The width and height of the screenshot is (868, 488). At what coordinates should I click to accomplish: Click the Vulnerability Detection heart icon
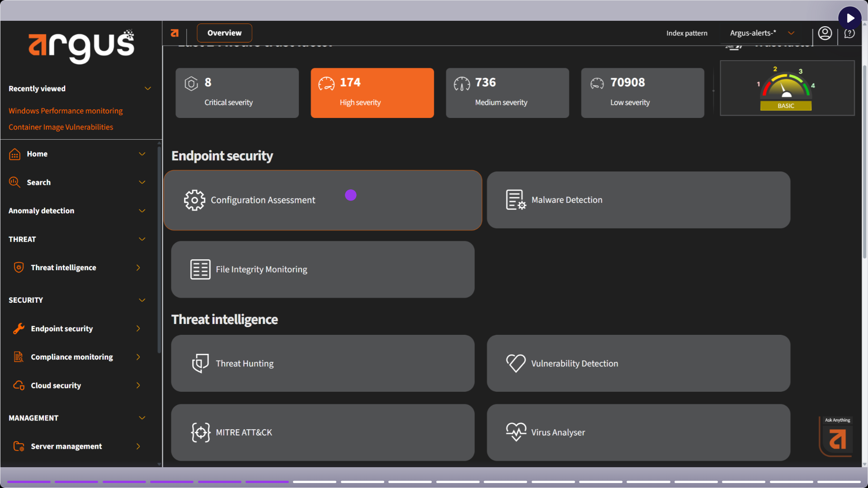[x=516, y=363]
